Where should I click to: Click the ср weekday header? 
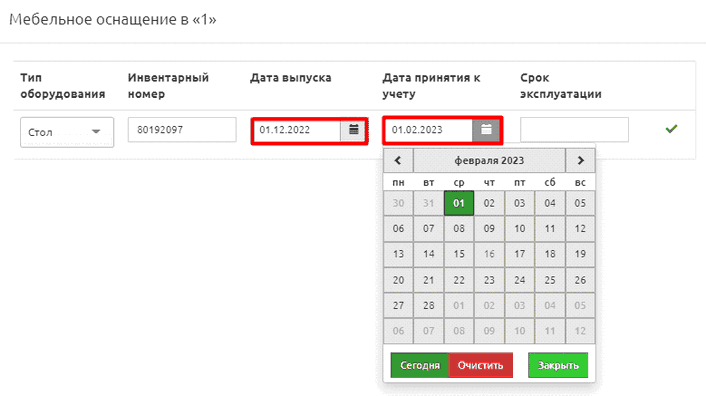(459, 182)
